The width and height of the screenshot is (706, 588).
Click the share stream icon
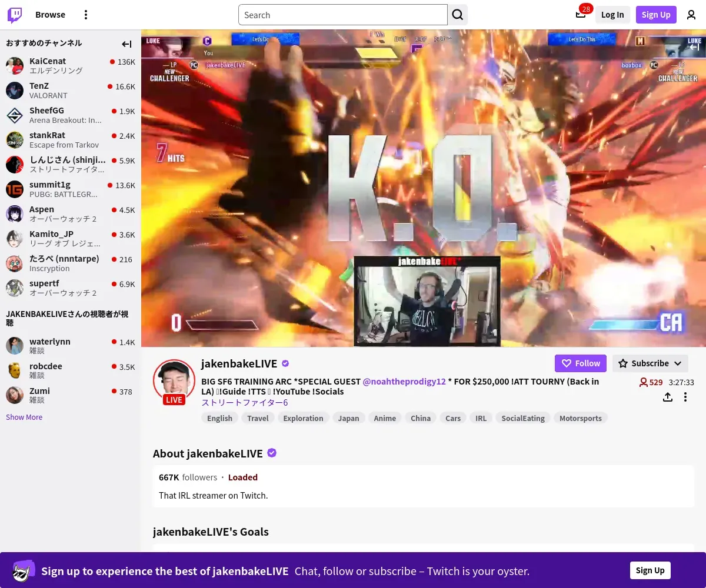(667, 397)
